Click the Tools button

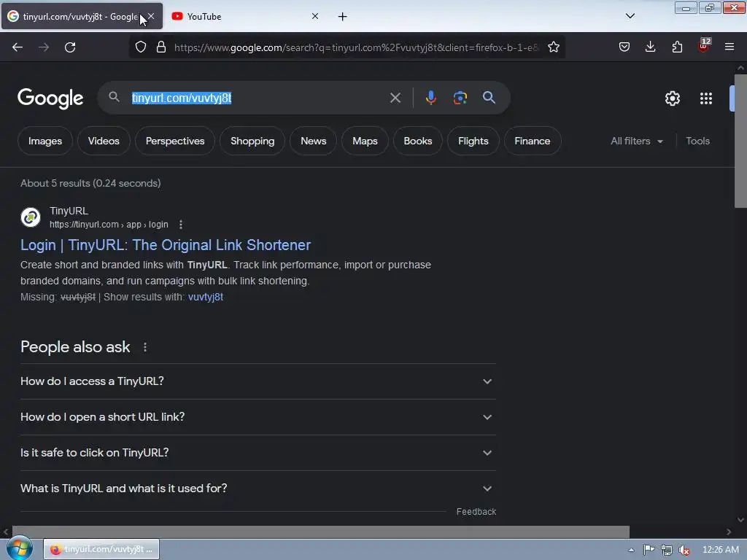point(697,141)
